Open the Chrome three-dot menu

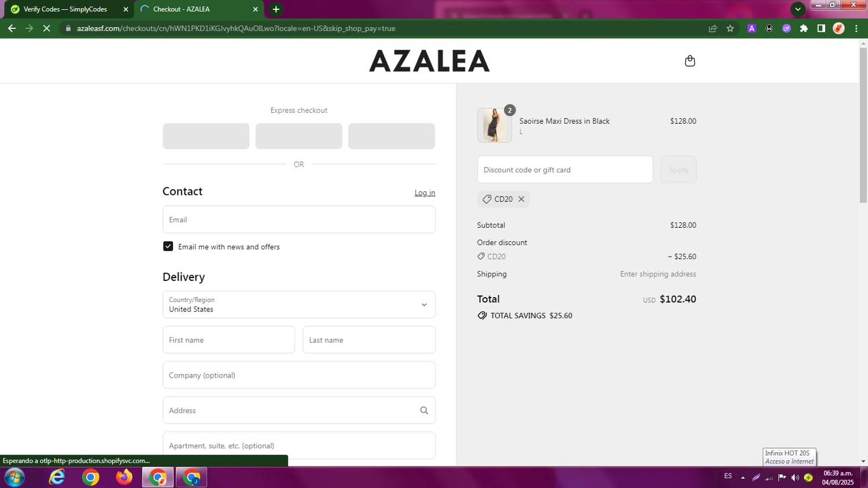pyautogui.click(x=856, y=28)
